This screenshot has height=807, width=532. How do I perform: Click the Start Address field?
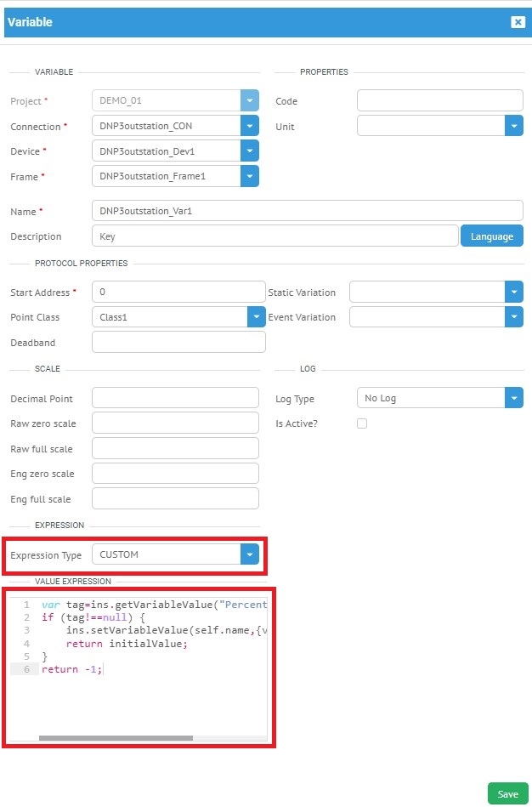178,293
